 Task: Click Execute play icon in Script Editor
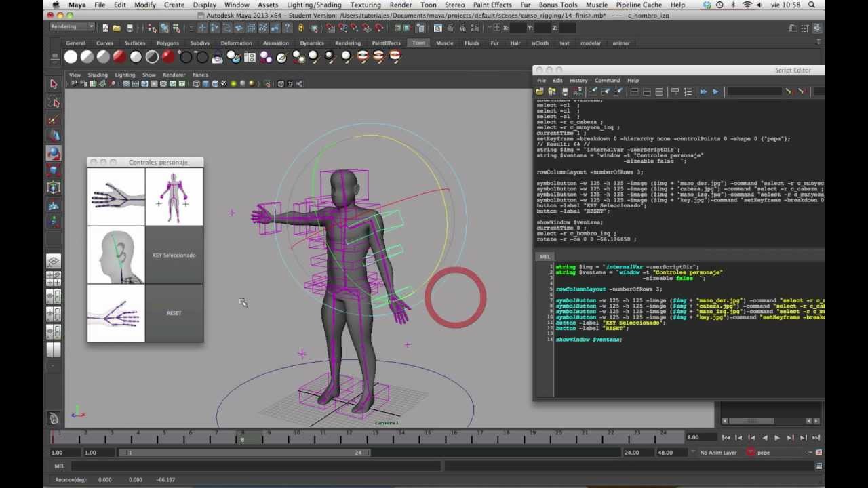(715, 91)
